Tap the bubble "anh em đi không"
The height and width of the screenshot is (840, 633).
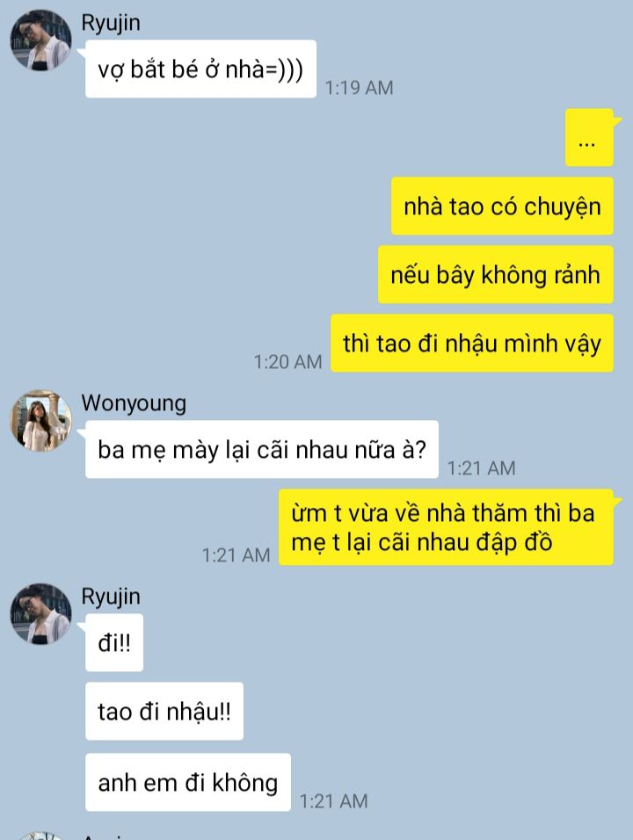point(188,782)
